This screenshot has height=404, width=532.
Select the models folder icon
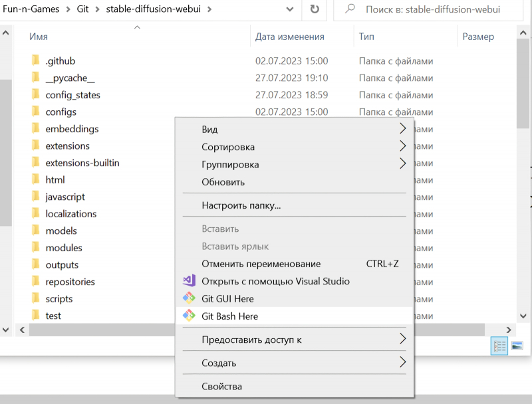36,231
